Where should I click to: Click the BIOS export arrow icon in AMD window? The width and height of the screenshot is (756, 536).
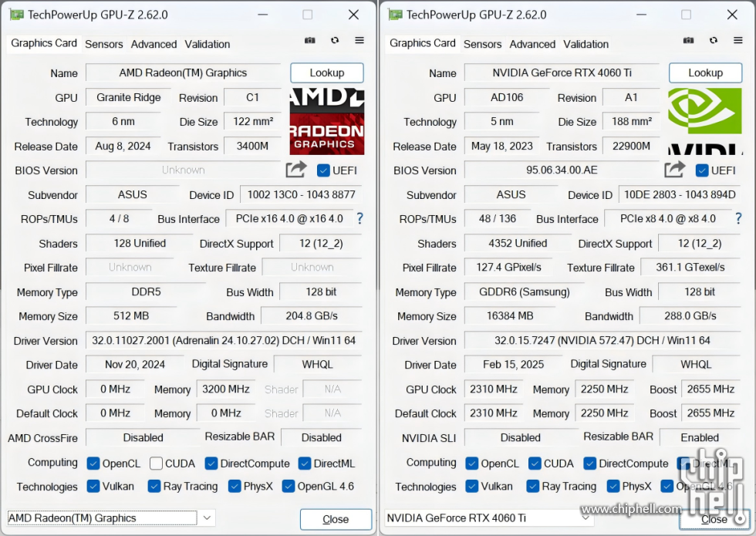(x=296, y=170)
